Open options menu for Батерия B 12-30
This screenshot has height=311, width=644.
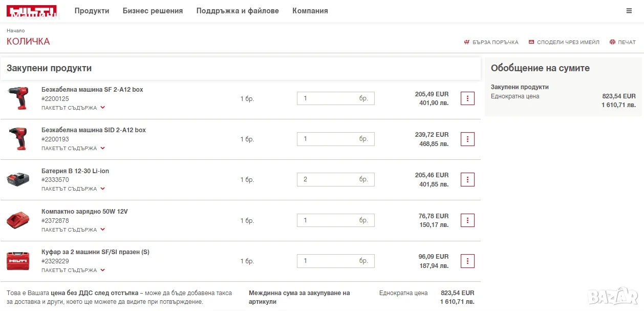[467, 179]
